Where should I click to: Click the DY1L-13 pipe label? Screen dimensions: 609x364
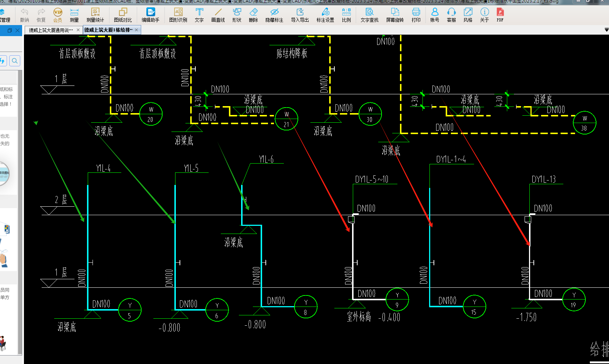coord(543,179)
